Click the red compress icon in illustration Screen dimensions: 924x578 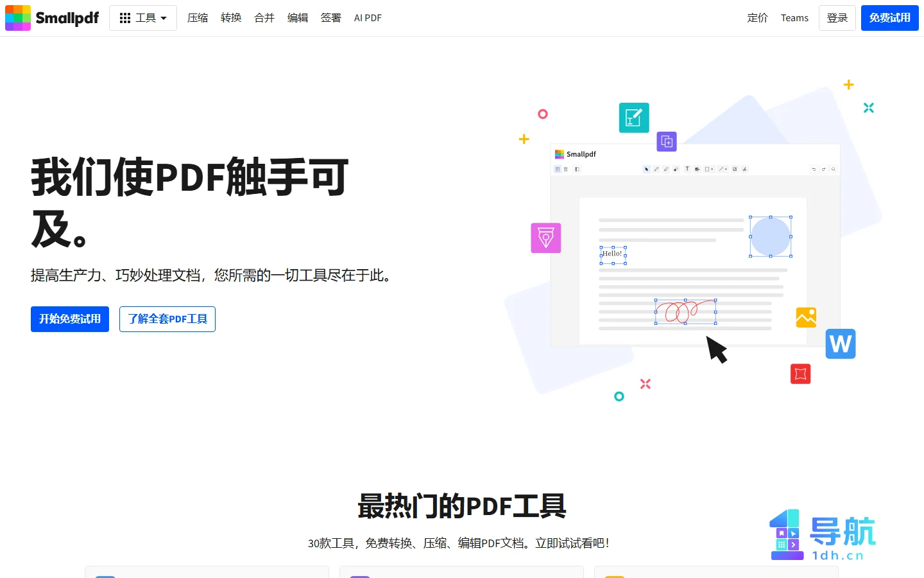801,374
